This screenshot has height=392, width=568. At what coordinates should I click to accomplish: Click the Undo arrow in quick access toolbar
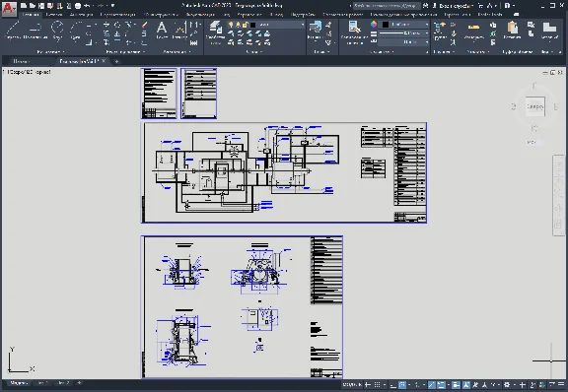87,6
